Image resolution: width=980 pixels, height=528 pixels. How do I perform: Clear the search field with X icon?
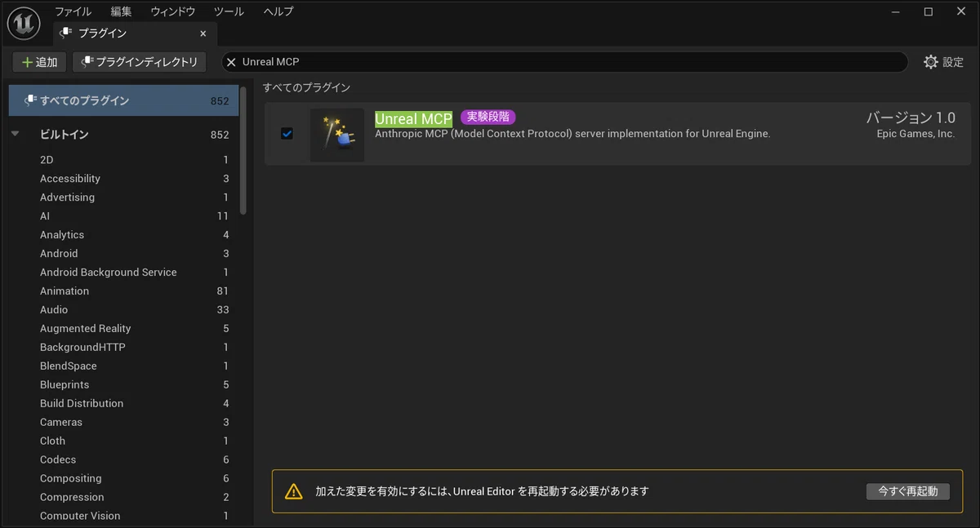tap(231, 62)
